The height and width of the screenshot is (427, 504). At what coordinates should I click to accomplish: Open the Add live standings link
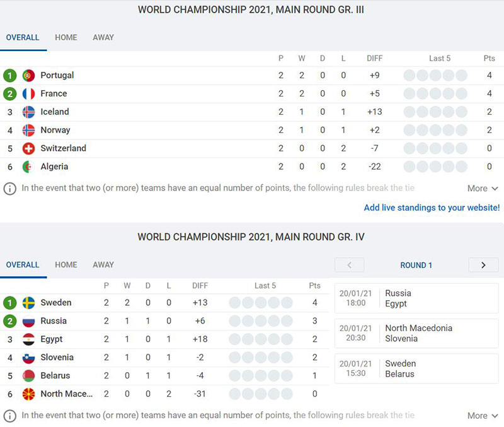[432, 208]
